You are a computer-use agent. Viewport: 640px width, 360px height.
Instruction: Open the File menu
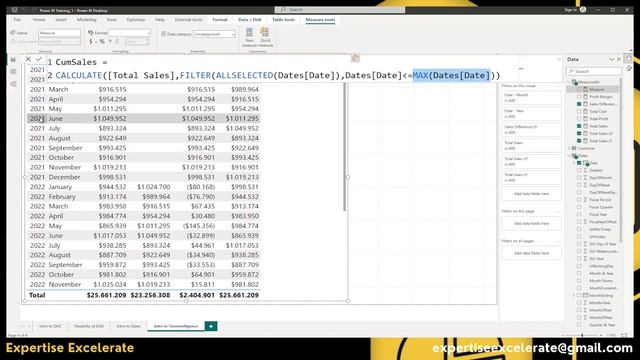tap(17, 20)
